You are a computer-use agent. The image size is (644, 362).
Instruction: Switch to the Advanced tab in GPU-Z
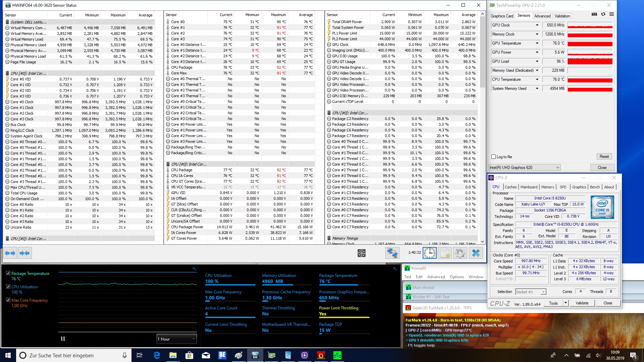[542, 16]
